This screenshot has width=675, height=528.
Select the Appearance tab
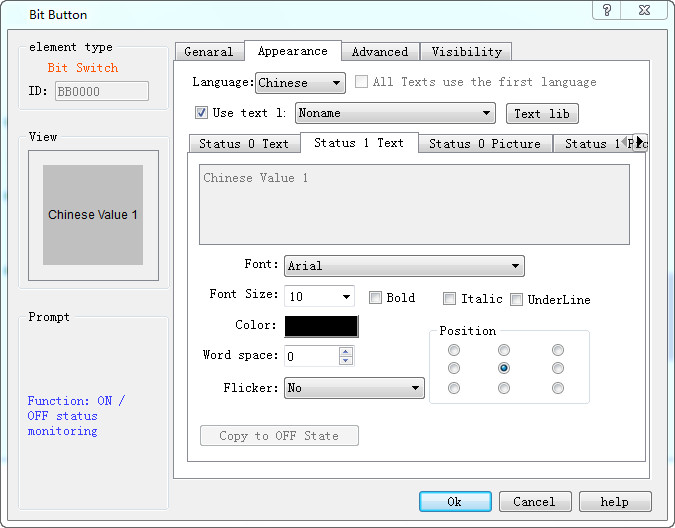click(293, 51)
